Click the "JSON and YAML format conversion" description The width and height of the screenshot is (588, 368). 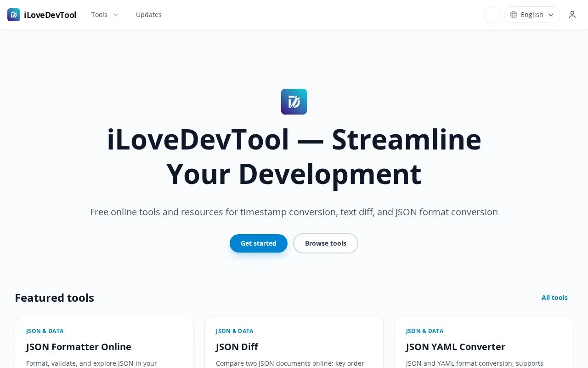pos(475,363)
